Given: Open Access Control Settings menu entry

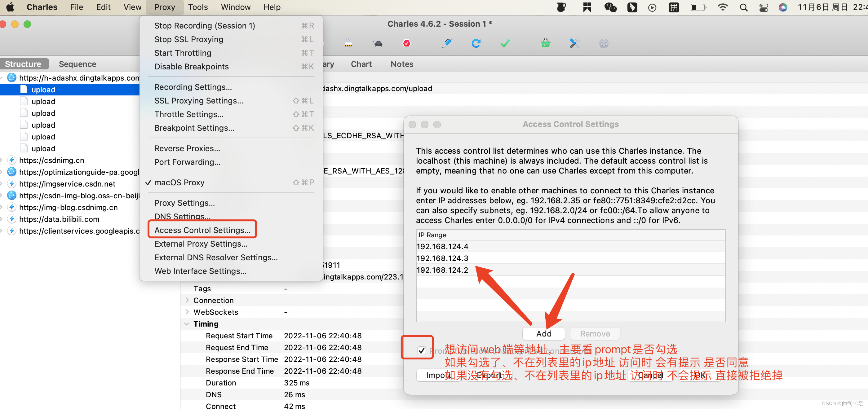Looking at the screenshot, I should pyautogui.click(x=202, y=230).
